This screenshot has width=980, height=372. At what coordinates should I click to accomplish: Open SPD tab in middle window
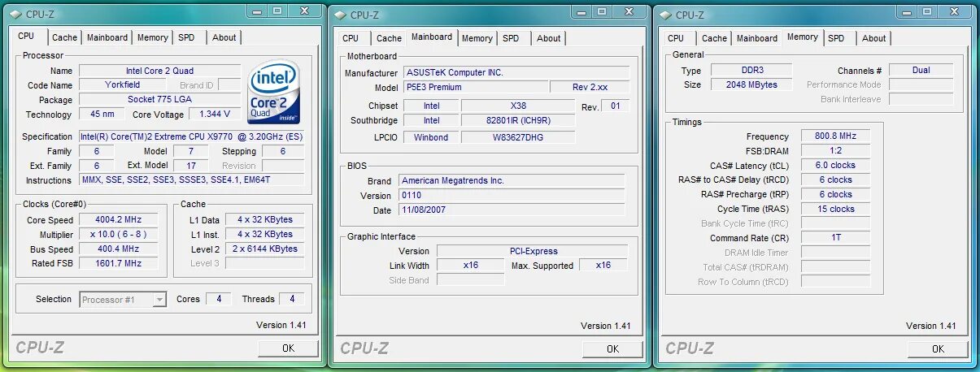click(511, 38)
